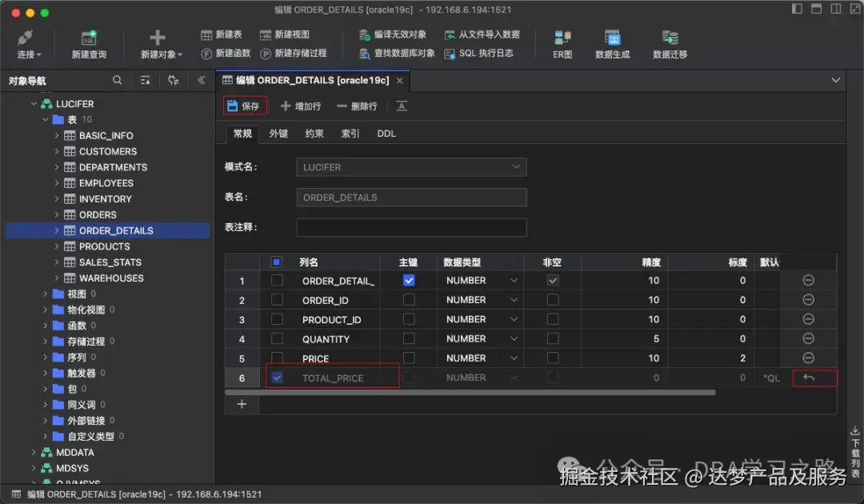864x504 pixels.
Task: Open the 模式名 LUCIFER dropdown
Action: [x=412, y=167]
